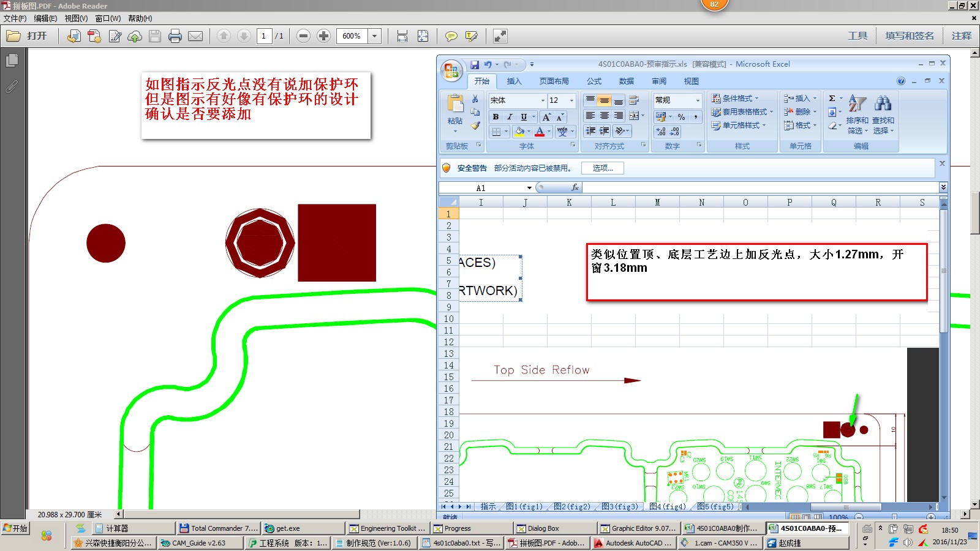Click the edit/sign document icon in Reader
This screenshot has width=980, height=551.
[x=115, y=36]
